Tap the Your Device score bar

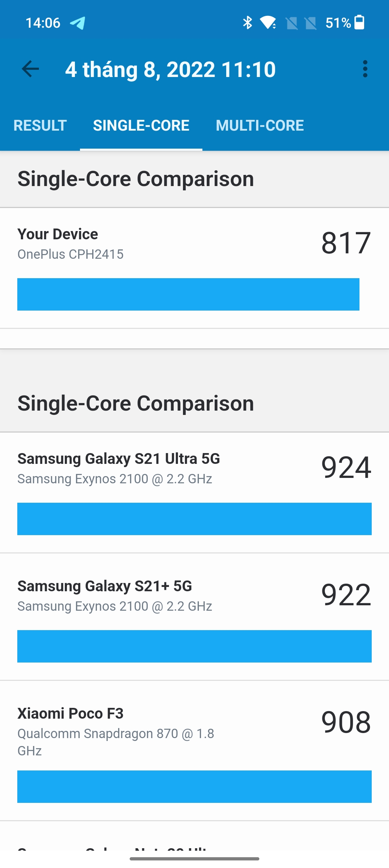tap(188, 294)
